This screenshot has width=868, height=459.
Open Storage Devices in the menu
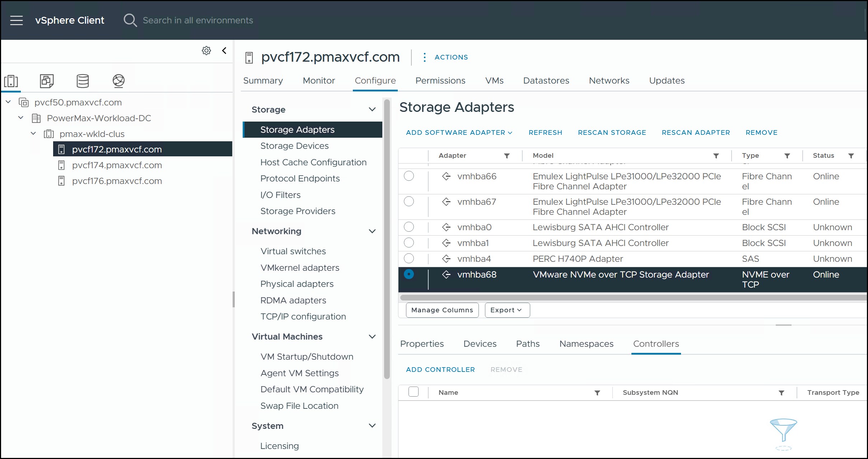coord(294,146)
